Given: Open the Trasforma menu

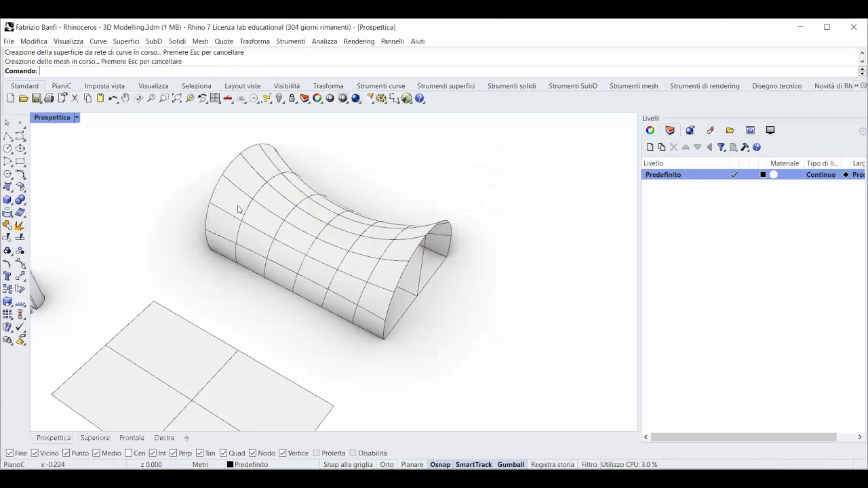Looking at the screenshot, I should pos(255,41).
